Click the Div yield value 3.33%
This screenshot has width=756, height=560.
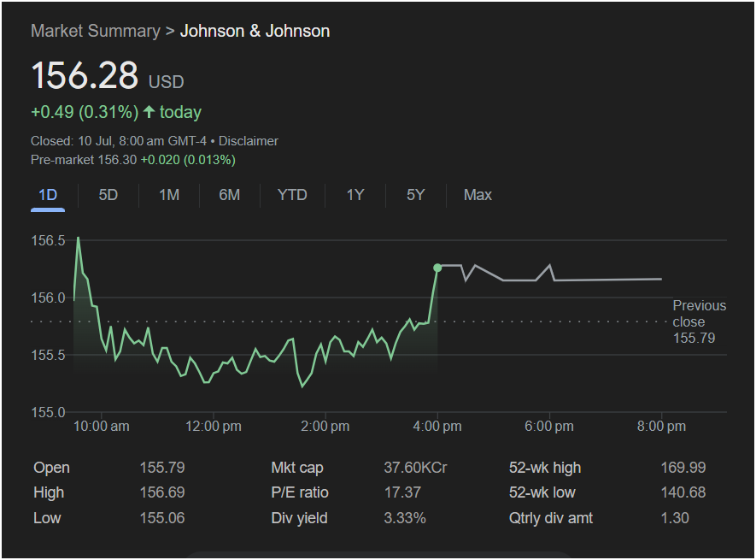[x=405, y=518]
